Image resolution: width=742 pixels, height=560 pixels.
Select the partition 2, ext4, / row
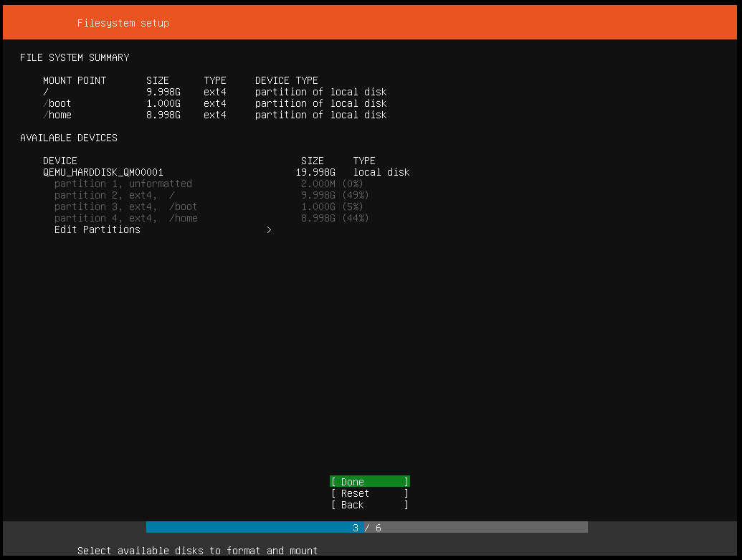pyautogui.click(x=211, y=195)
